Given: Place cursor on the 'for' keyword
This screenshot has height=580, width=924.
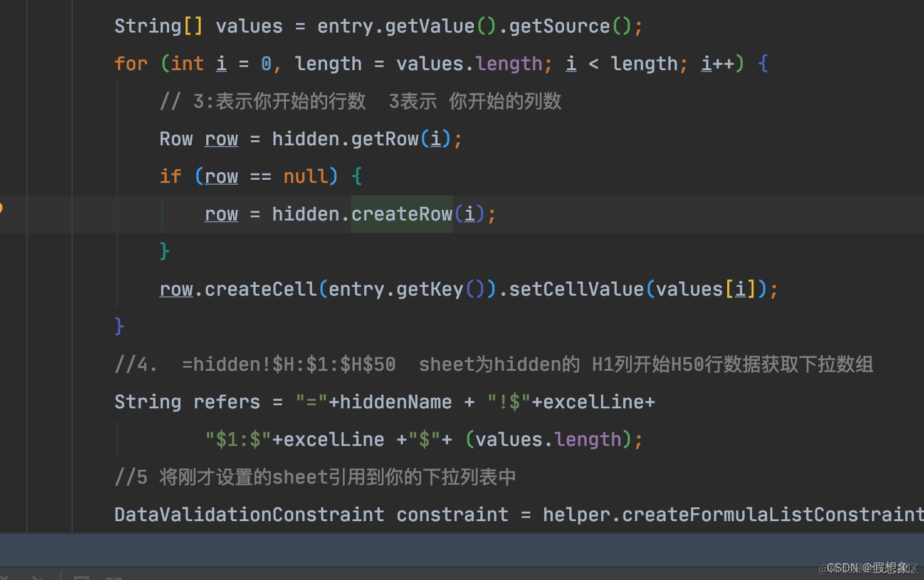Looking at the screenshot, I should coord(131,64).
